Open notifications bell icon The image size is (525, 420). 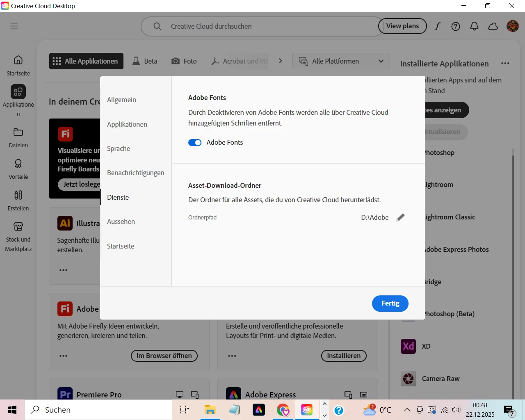474,26
